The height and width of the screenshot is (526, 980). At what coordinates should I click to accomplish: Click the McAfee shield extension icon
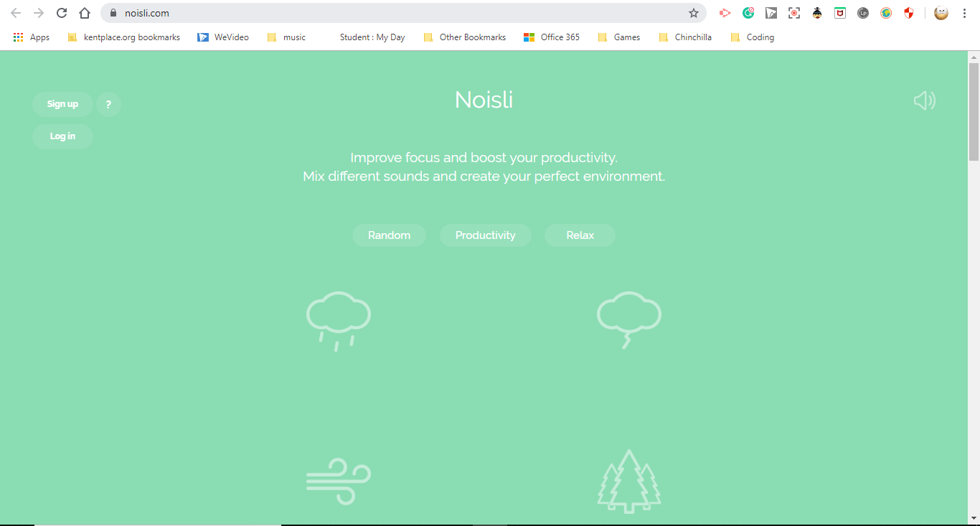pos(840,13)
